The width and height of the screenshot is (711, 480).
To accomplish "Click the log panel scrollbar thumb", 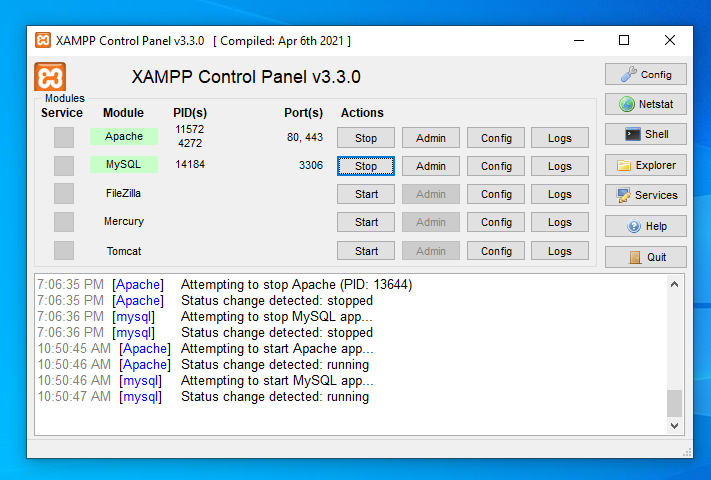I will tap(674, 403).
